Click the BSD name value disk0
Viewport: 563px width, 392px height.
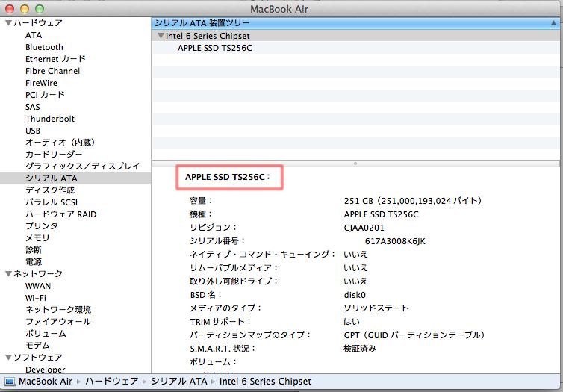(x=355, y=295)
